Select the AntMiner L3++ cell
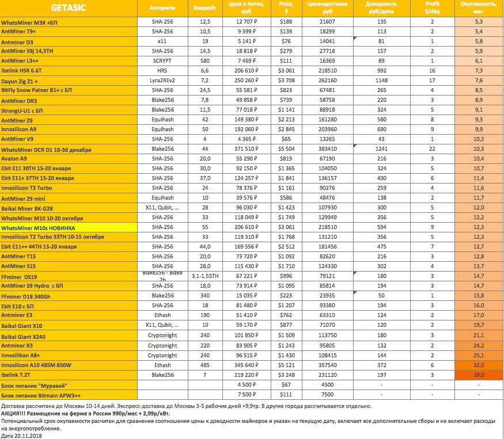This screenshot has width=504, height=439. point(69,61)
